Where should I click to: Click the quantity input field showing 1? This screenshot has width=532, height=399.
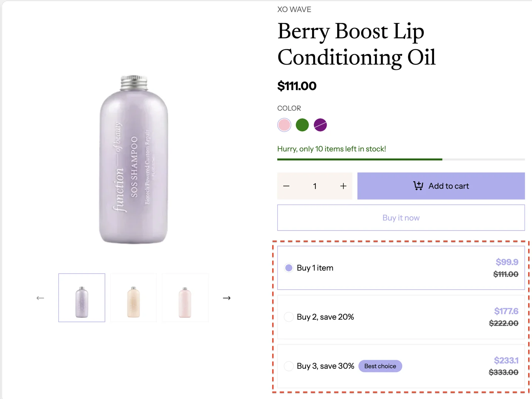(315, 186)
